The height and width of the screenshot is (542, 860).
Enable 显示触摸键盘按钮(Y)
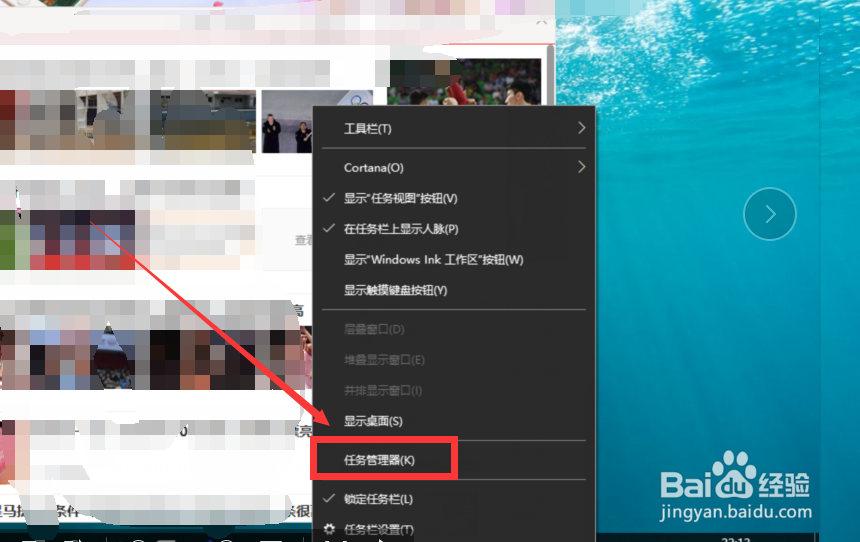(454, 290)
